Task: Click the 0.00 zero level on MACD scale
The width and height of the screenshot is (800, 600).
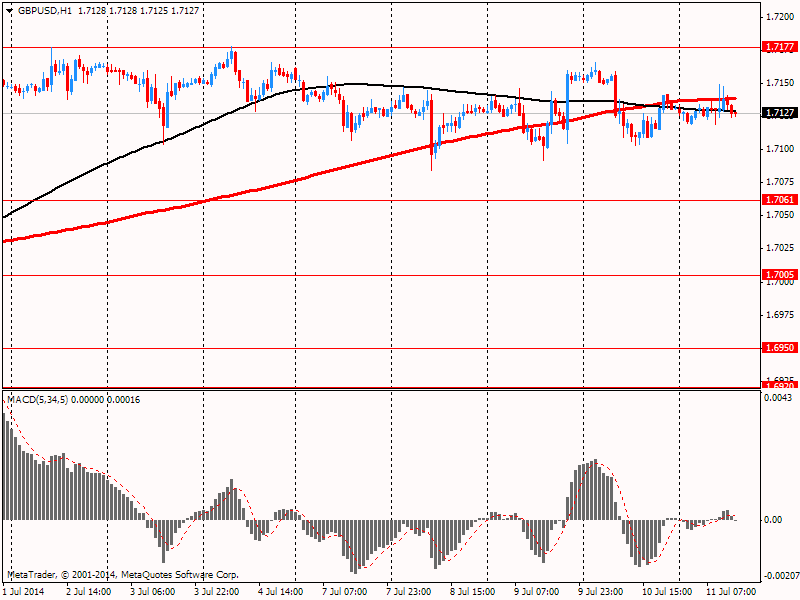Action: tap(773, 519)
